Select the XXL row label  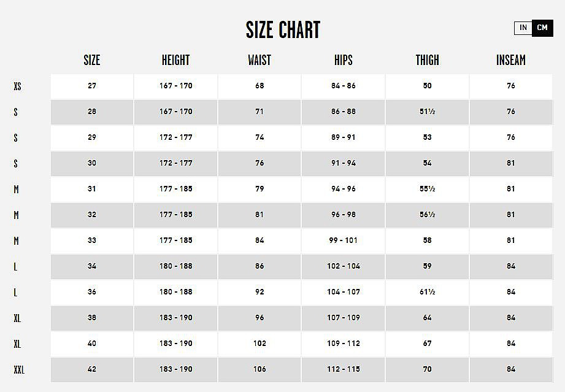[x=19, y=370]
